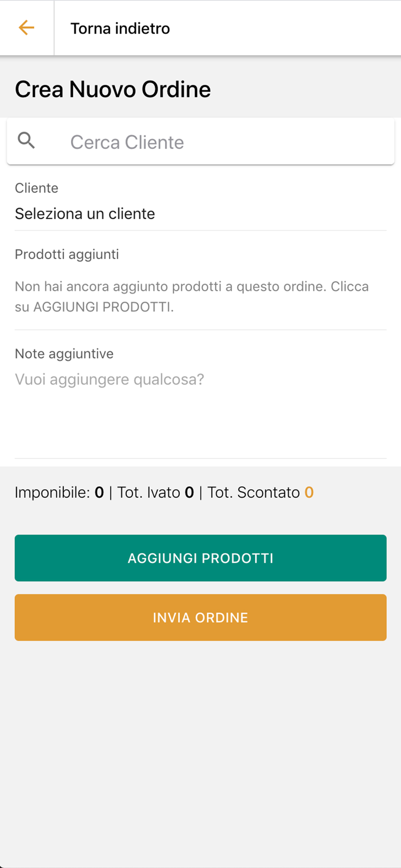The image size is (401, 868).
Task: Click the bold Tot. Ivato zero value
Action: point(189,493)
